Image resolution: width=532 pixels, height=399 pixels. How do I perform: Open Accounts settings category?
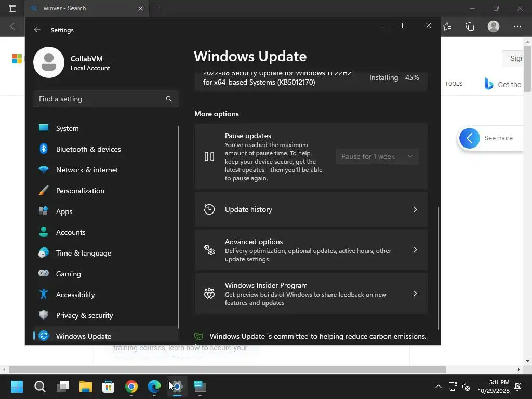click(x=105, y=232)
